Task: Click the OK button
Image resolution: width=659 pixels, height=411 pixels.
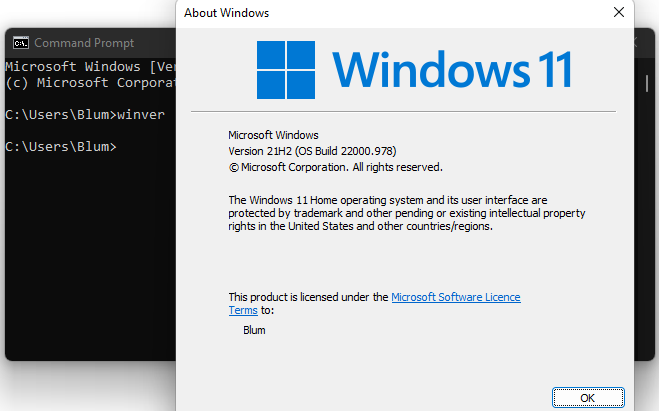Action: (587, 397)
